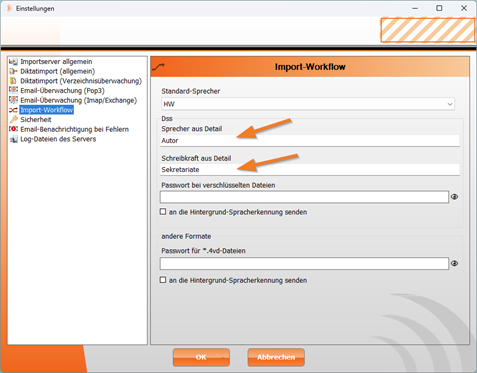Open Email-Benachrichtigung bei Fehlern settings
Screen dimensions: 477x373
(x=74, y=129)
